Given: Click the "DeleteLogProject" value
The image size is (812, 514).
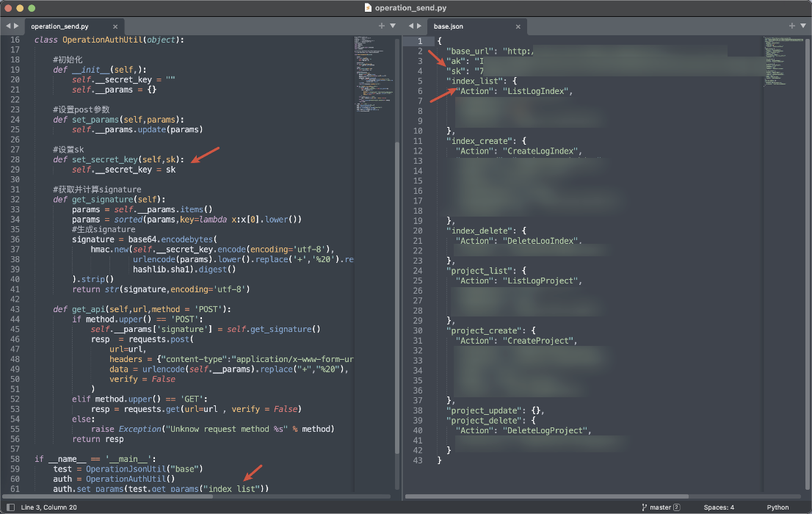Looking at the screenshot, I should point(545,430).
